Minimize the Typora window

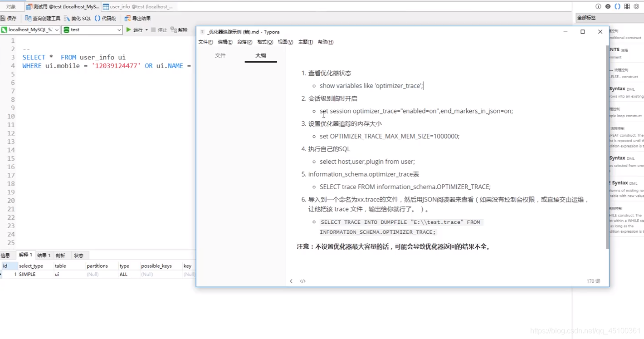click(566, 32)
